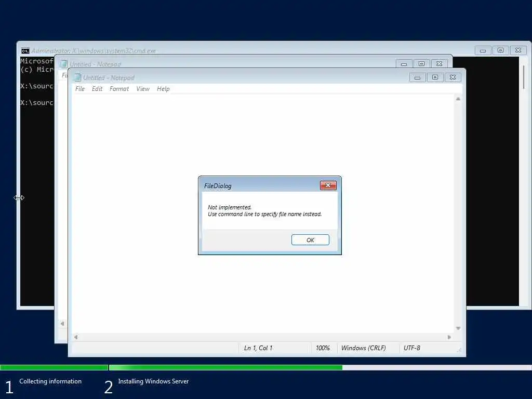The image size is (532, 399).
Task: Open Format menu in front Notepad
Action: [x=119, y=89]
